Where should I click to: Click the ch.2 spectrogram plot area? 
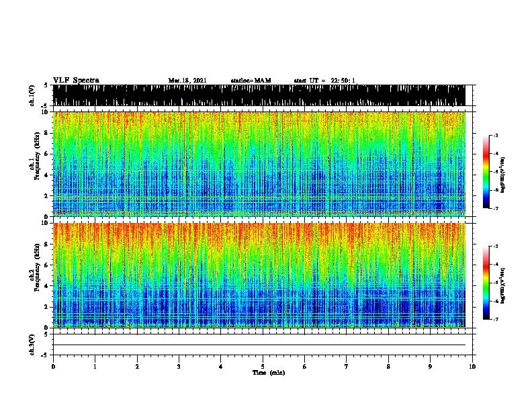(259, 275)
